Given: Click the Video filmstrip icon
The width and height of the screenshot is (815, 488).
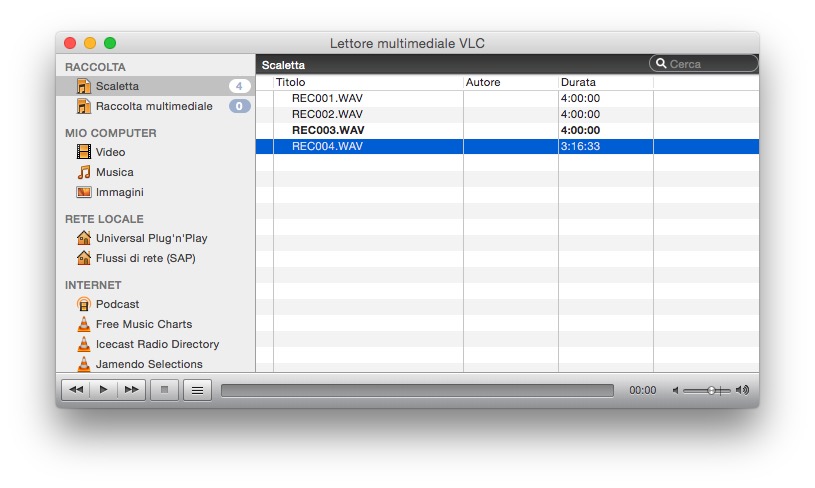Looking at the screenshot, I should [x=83, y=152].
